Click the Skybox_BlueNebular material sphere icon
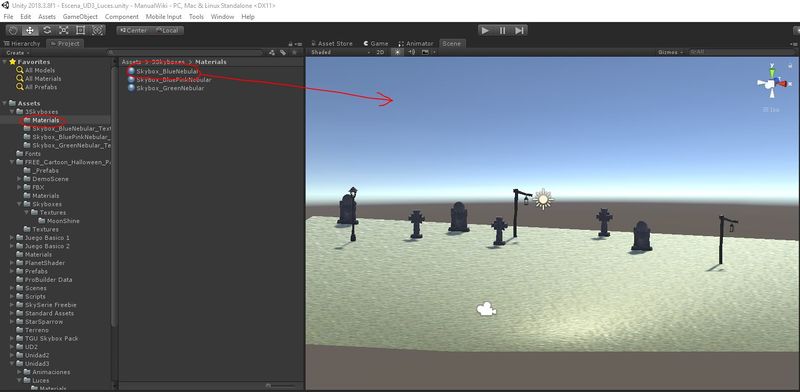Viewport: 800px width, 392px height. (132, 71)
